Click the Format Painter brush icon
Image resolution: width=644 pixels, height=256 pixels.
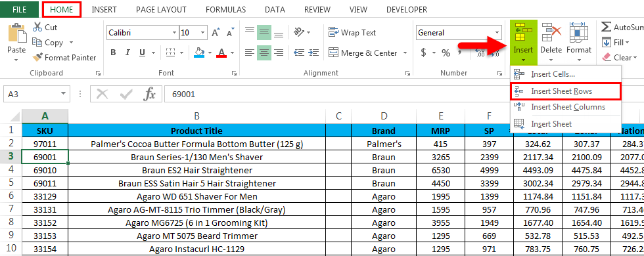pos(37,58)
